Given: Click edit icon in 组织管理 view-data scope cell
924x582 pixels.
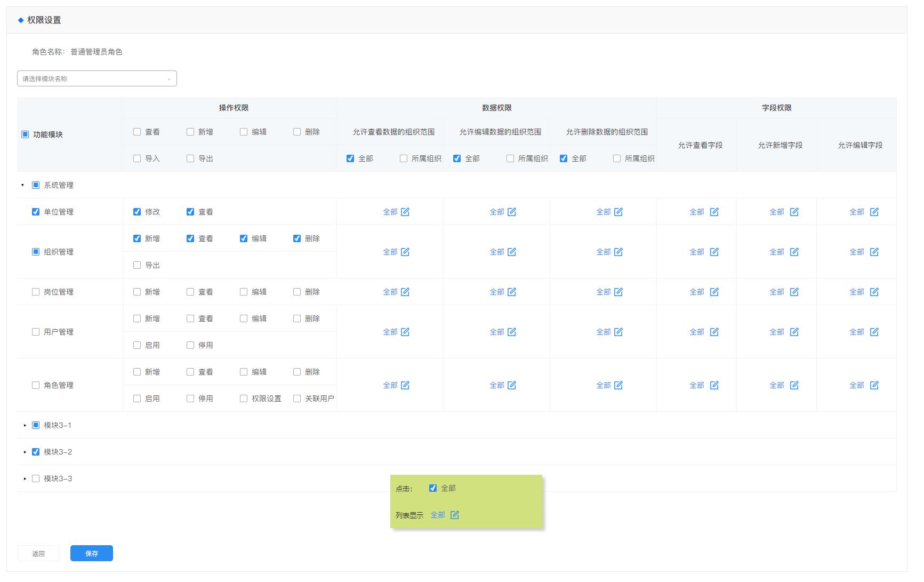Looking at the screenshot, I should (x=405, y=252).
